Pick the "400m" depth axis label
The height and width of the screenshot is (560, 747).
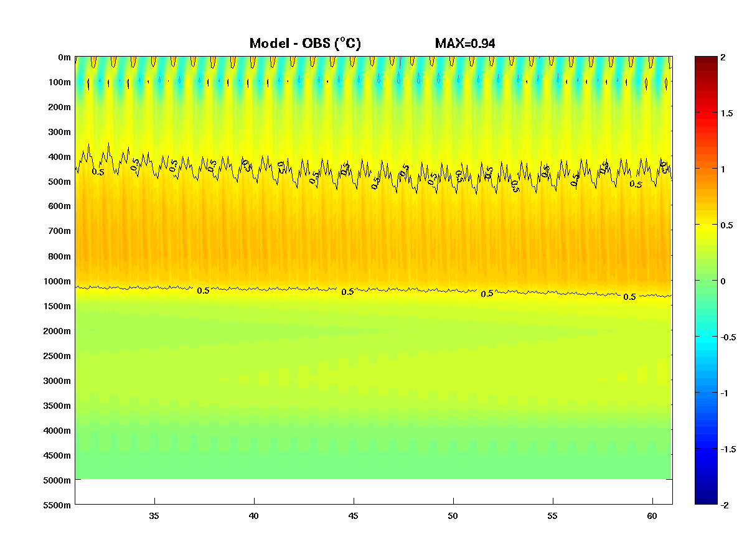click(60, 157)
